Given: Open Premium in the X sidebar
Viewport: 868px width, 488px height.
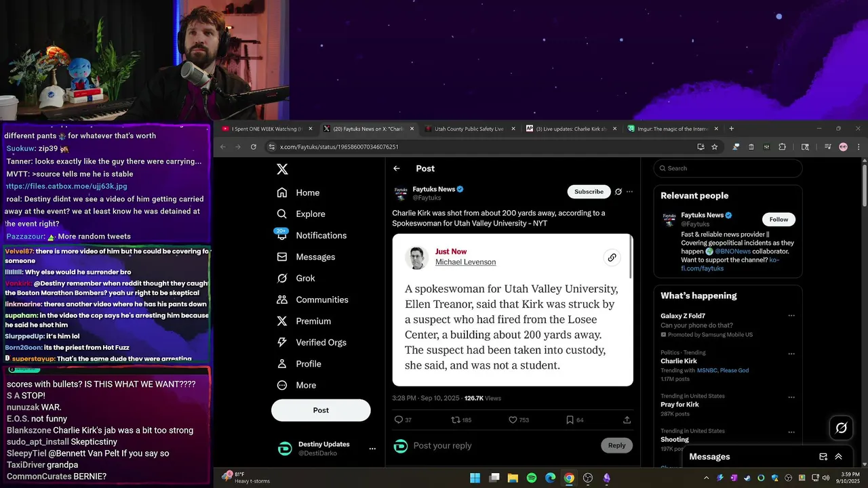Looking at the screenshot, I should coord(304,321).
